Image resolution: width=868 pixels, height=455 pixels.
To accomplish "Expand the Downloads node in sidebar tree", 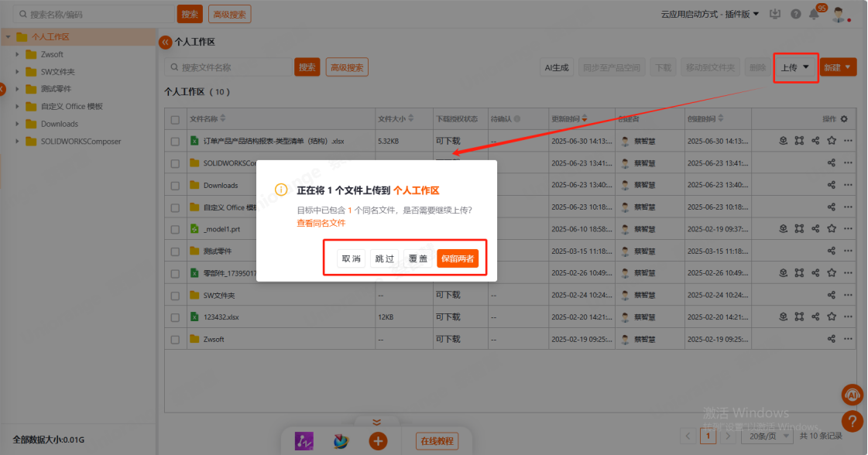I will (17, 124).
